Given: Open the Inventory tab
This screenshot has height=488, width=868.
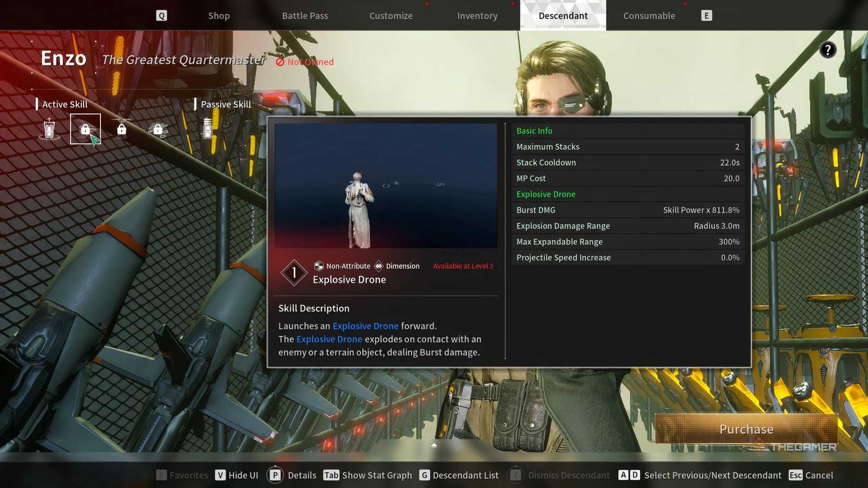Looking at the screenshot, I should point(477,16).
